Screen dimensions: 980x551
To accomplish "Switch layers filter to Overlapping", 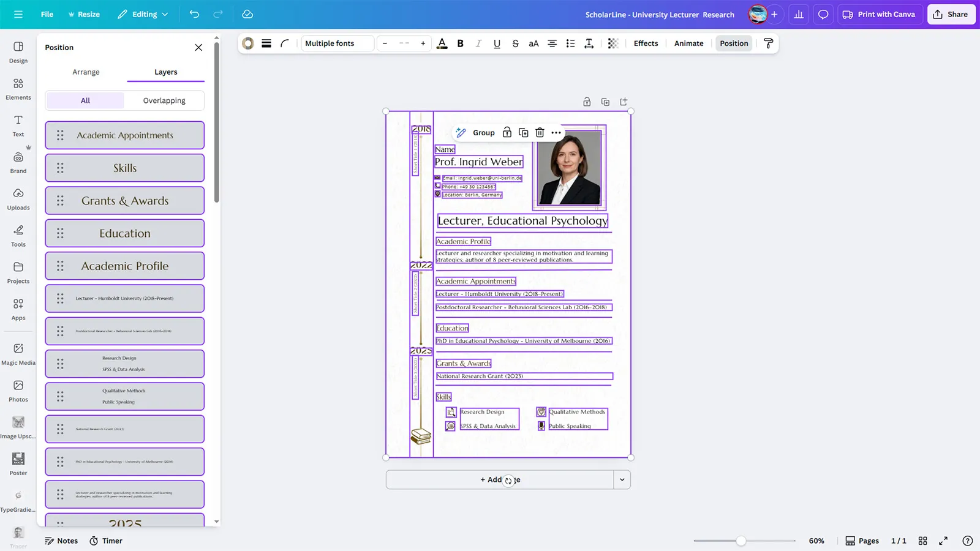I will 164,100.
